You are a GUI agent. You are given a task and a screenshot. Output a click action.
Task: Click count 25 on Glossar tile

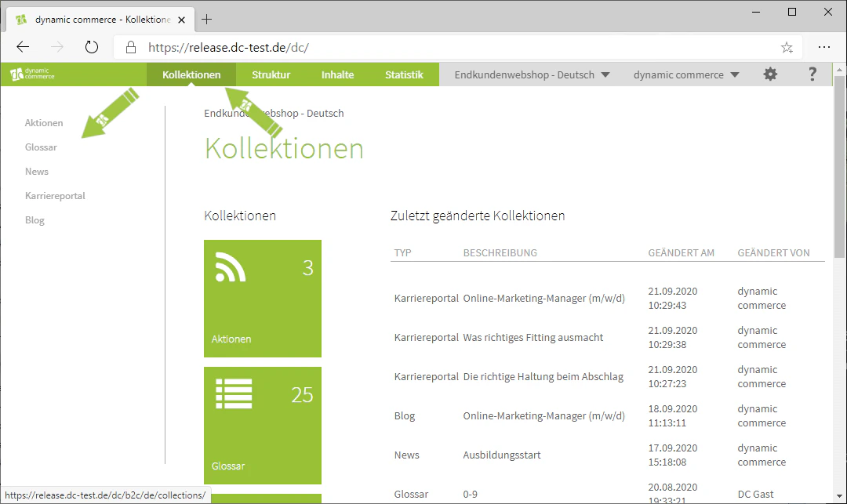point(302,395)
